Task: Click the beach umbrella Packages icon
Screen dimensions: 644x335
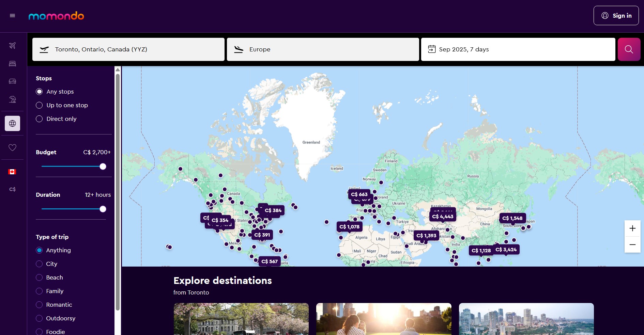Action: pyautogui.click(x=12, y=99)
